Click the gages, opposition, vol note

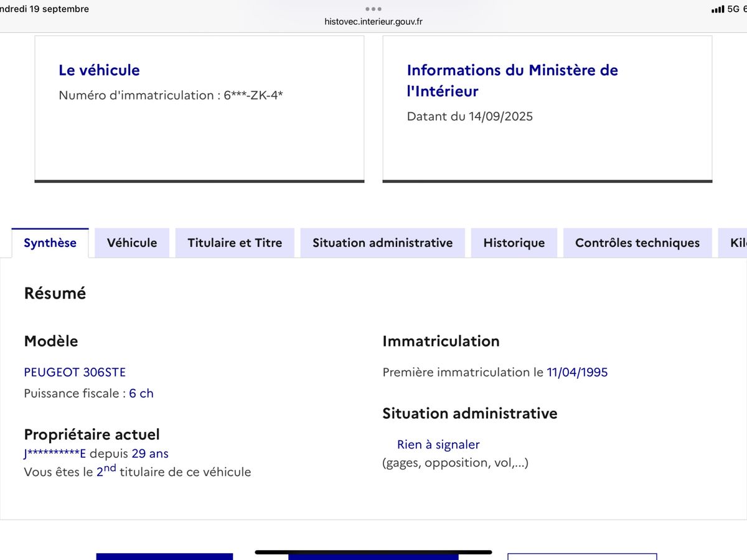pos(455,462)
